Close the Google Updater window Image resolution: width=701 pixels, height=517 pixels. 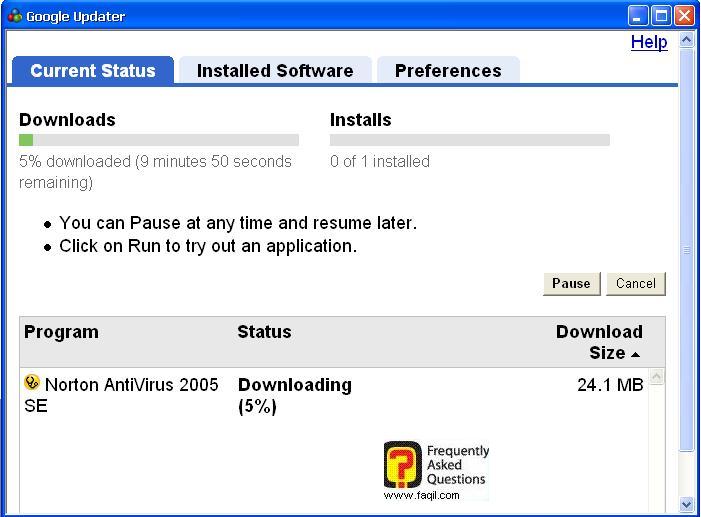684,16
